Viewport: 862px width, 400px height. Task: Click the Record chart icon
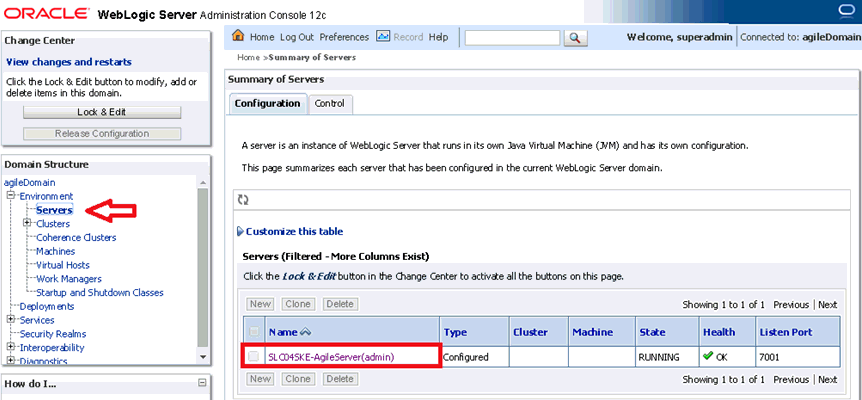coord(383,36)
